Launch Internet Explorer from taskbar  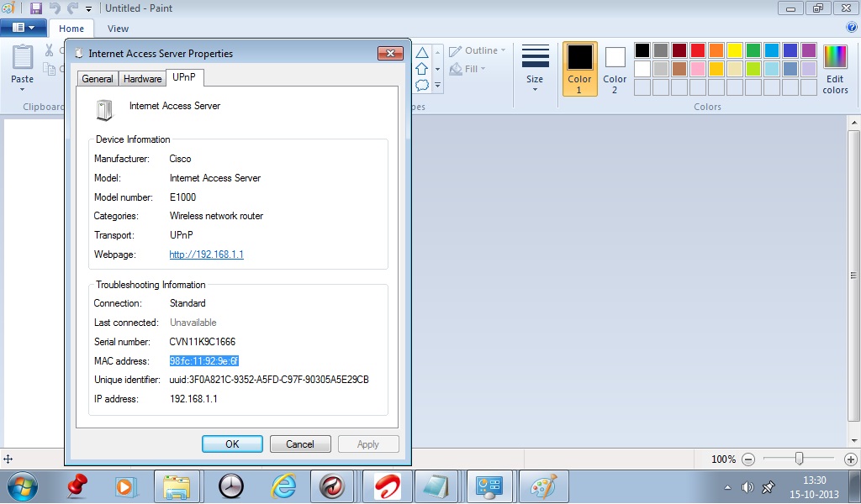click(x=284, y=486)
